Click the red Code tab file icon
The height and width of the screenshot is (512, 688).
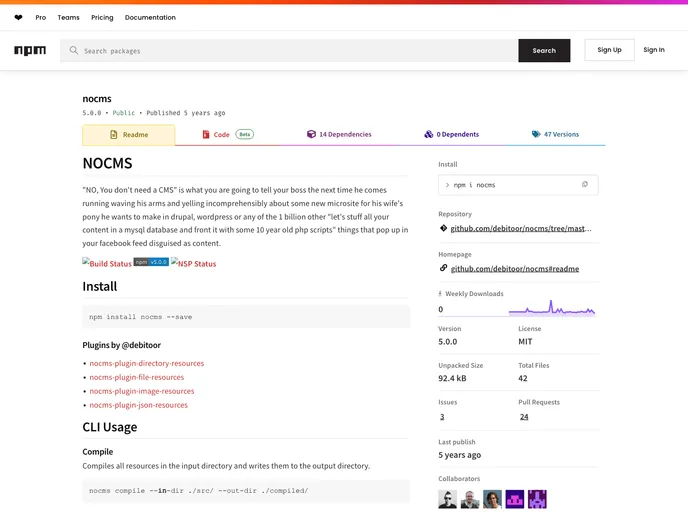tap(206, 134)
